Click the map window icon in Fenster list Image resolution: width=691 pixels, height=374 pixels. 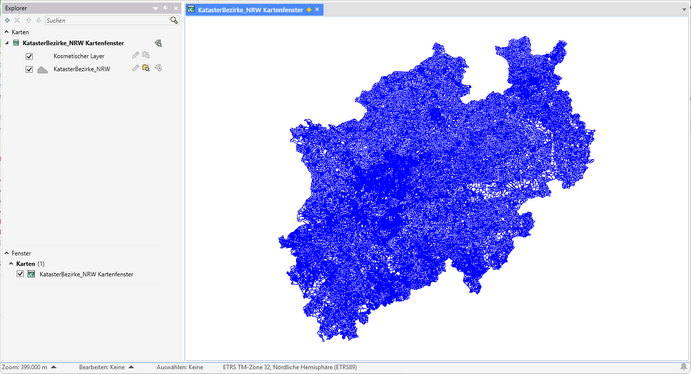tap(31, 274)
